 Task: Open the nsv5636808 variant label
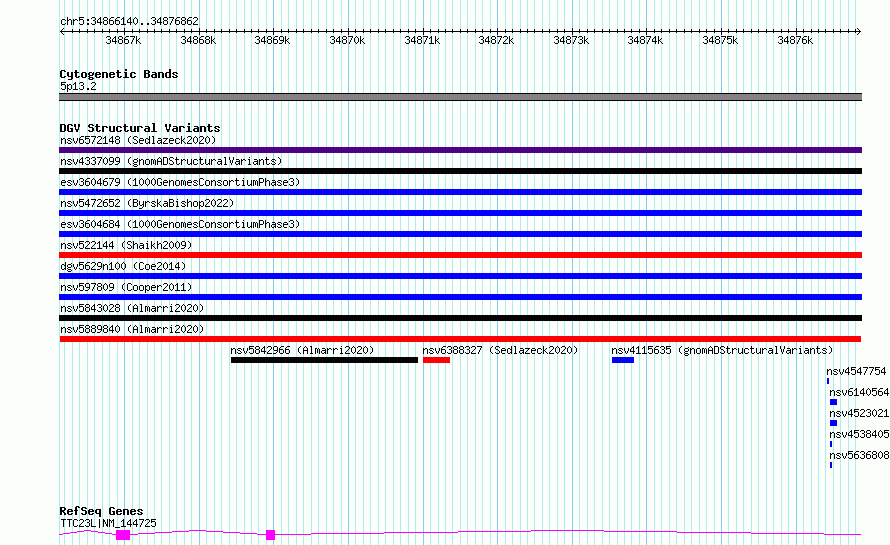[x=859, y=455]
